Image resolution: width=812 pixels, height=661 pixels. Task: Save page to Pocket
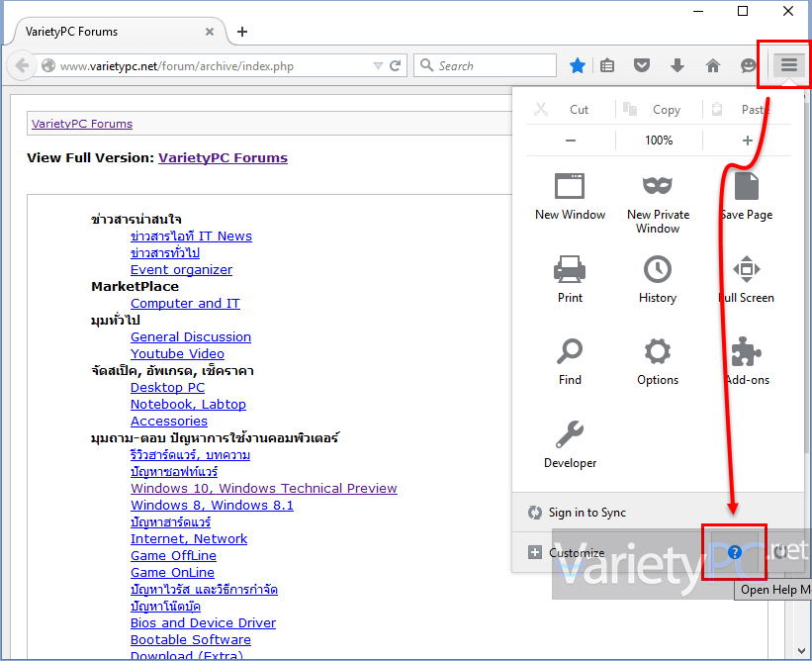(642, 65)
